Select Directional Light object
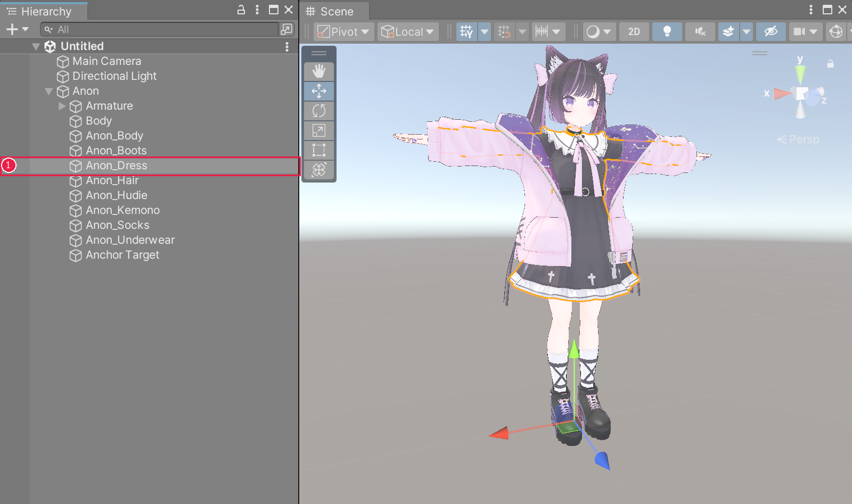This screenshot has width=852, height=504. tap(114, 76)
